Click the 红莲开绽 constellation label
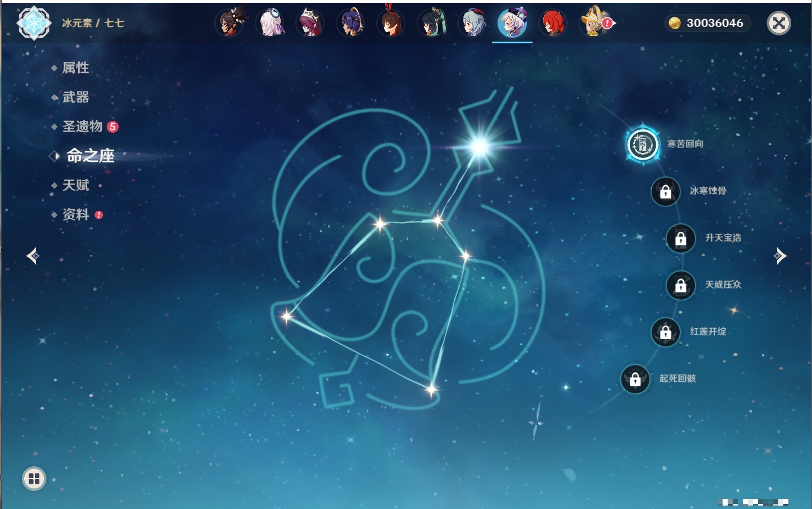The image size is (812, 509). point(708,331)
